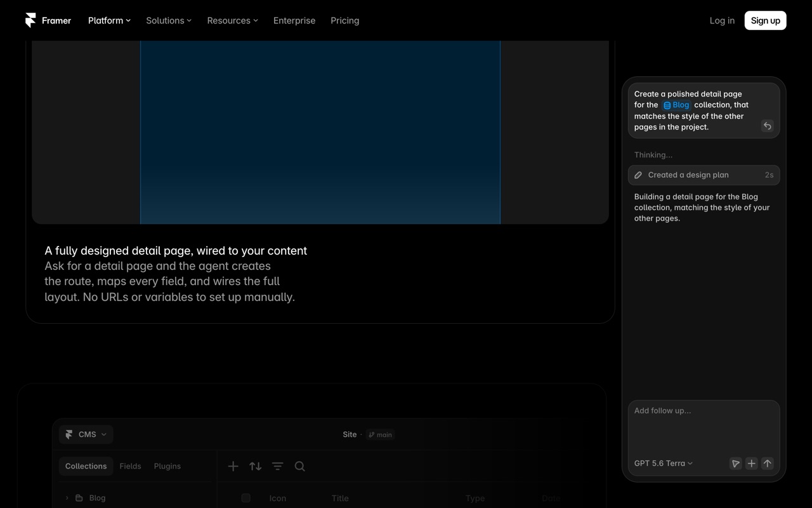
Task: Click the undo arrow in the prompt bubble
Action: click(767, 126)
